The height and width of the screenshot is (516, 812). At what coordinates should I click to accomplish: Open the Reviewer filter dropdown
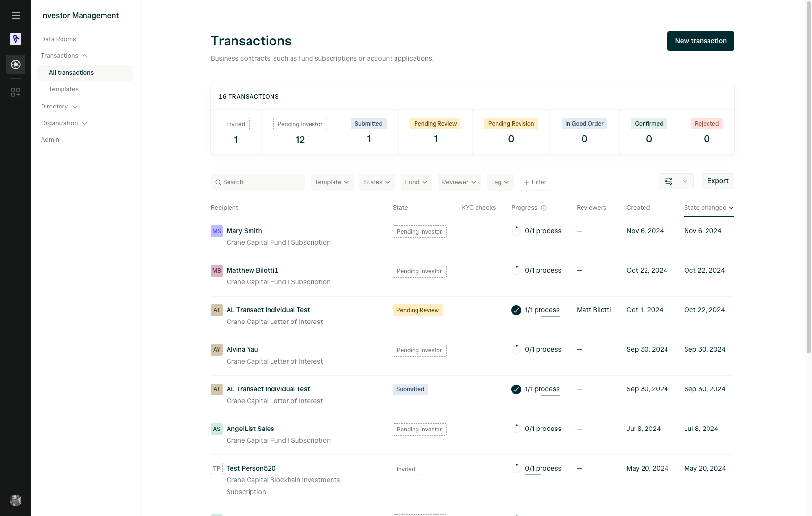click(x=459, y=182)
